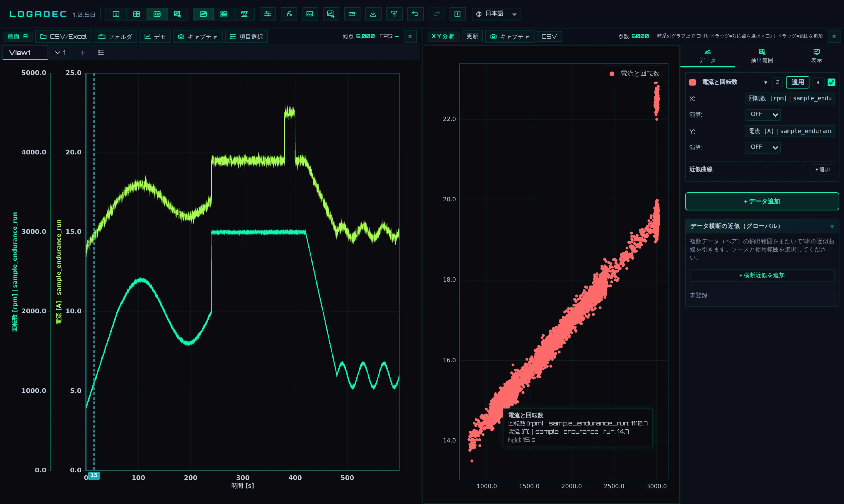Click the + データ追加 button
The height and width of the screenshot is (504, 844).
[762, 201]
